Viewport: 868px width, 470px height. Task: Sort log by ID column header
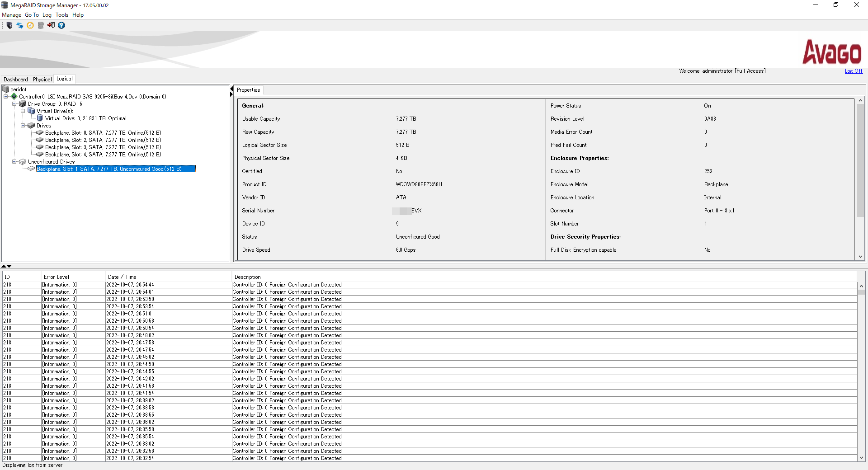coord(22,277)
